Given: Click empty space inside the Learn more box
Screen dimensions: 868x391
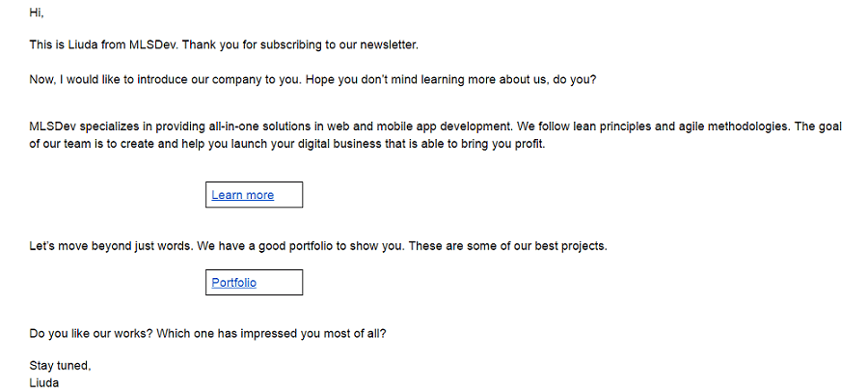Looking at the screenshot, I should click(287, 195).
